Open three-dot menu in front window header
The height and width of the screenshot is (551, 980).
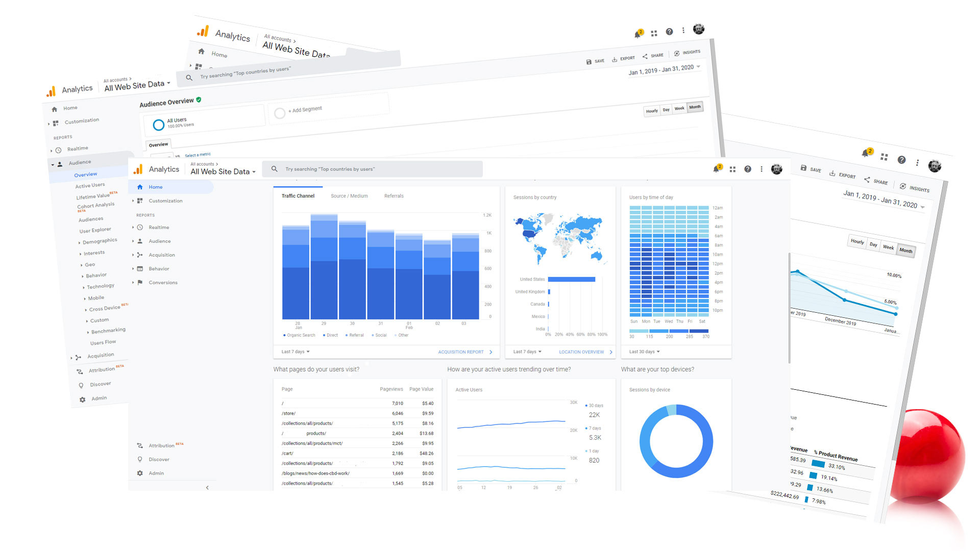(x=762, y=169)
